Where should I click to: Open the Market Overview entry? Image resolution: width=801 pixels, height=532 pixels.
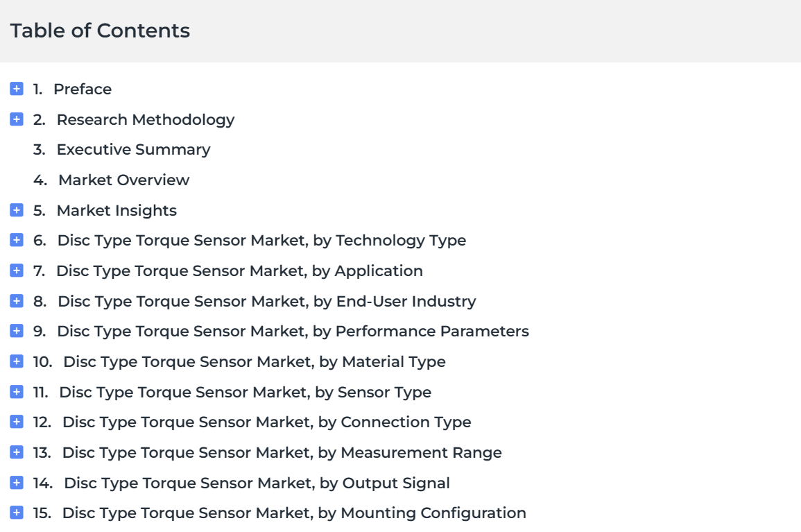[123, 180]
